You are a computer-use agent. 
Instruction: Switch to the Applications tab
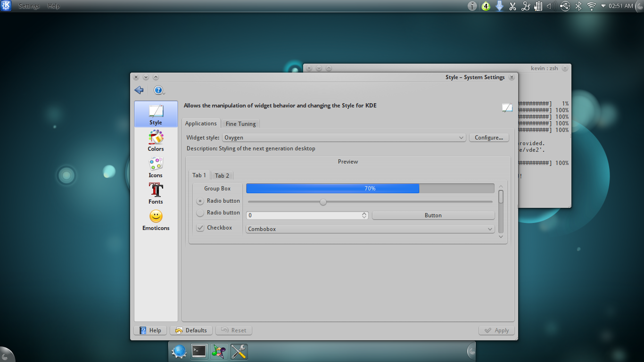[x=201, y=123]
